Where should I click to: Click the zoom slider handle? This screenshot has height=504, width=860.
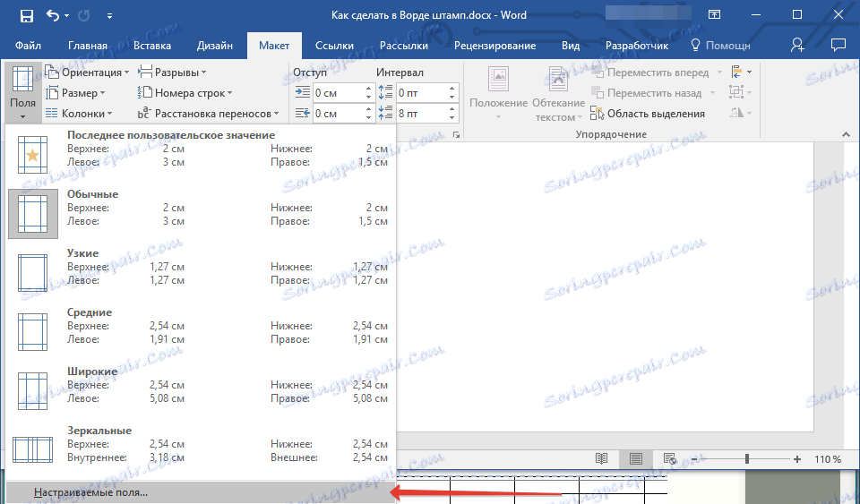tap(746, 459)
